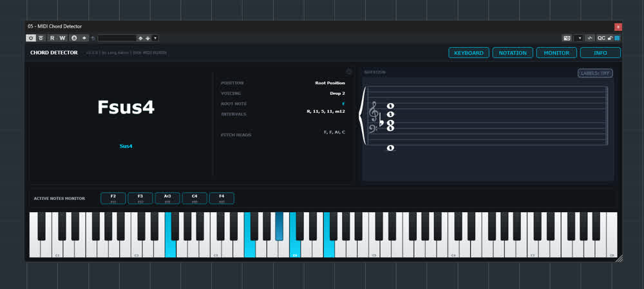Click the F2 active note chip
The image size is (644, 289).
click(113, 199)
